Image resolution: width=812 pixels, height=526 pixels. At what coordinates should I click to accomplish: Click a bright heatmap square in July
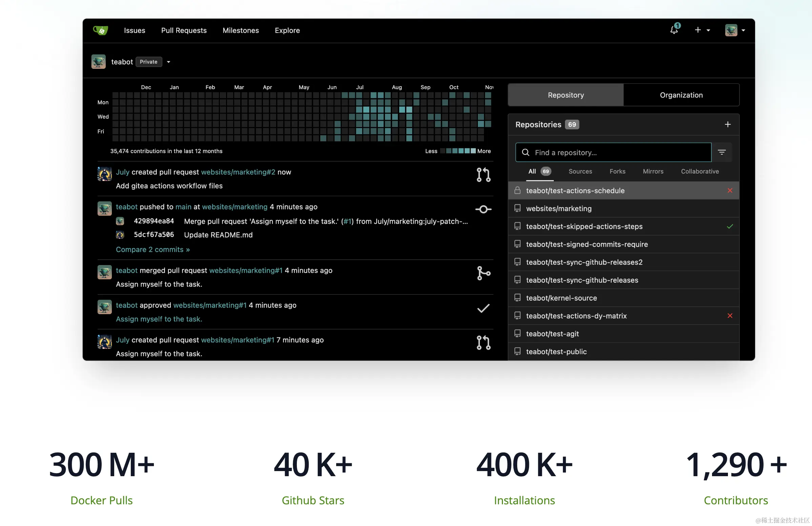366,109
